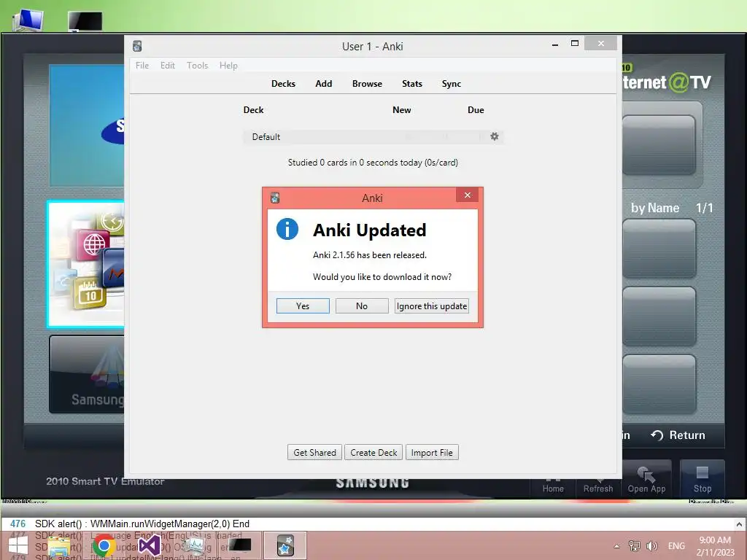The image size is (747, 560).
Task: Click the monitor chart taskbar icon
Action: pos(194,545)
